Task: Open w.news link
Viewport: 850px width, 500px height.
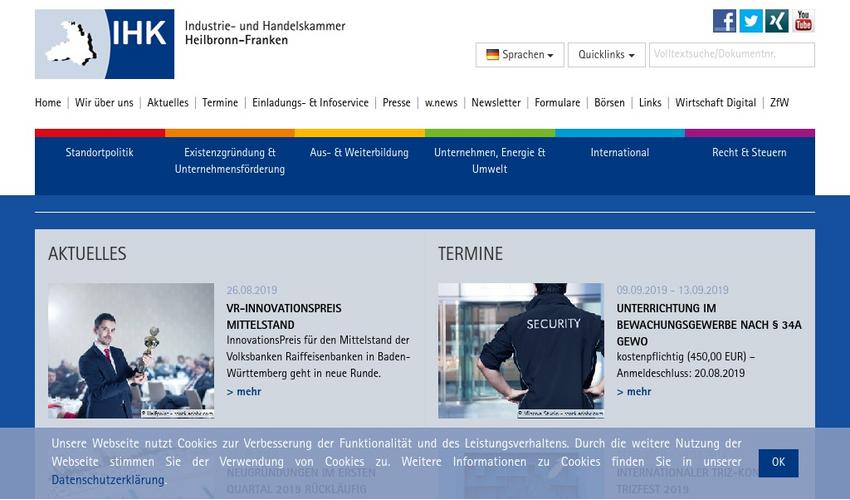Action: point(441,102)
